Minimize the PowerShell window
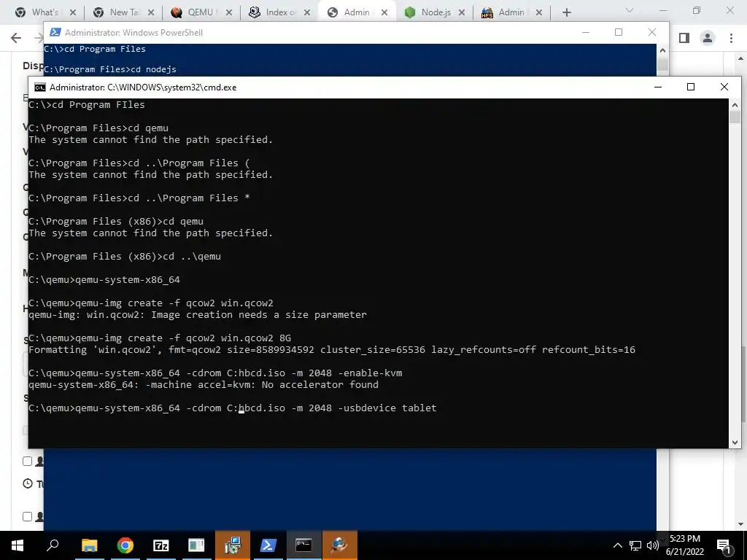Image resolution: width=747 pixels, height=560 pixels. pyautogui.click(x=586, y=32)
